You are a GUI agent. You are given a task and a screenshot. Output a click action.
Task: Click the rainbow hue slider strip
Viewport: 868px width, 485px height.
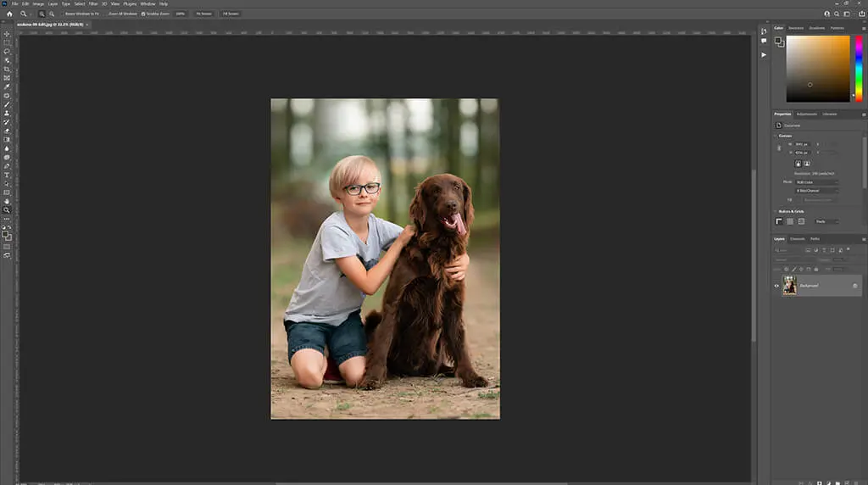tap(858, 68)
